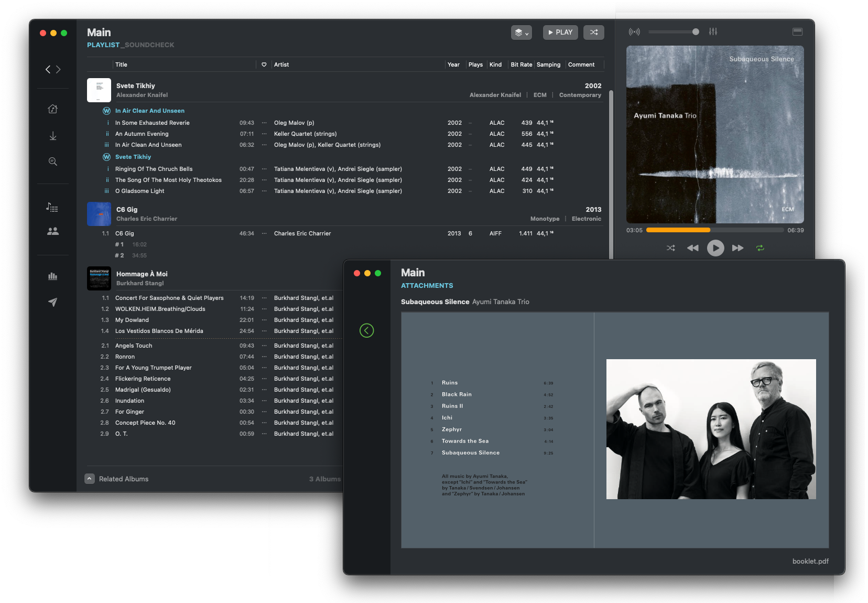Open the equalizer sliders icon
This screenshot has width=868, height=603.
[713, 32]
